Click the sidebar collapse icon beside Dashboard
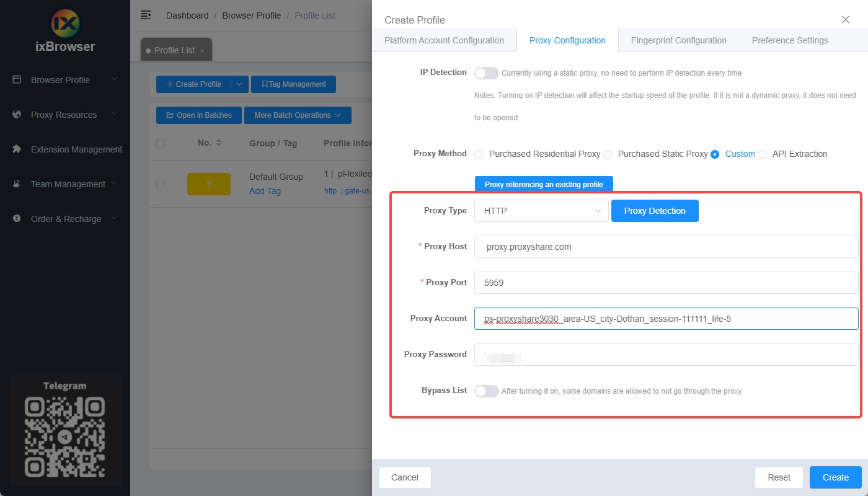Viewport: 868px width, 496px height. (x=146, y=15)
